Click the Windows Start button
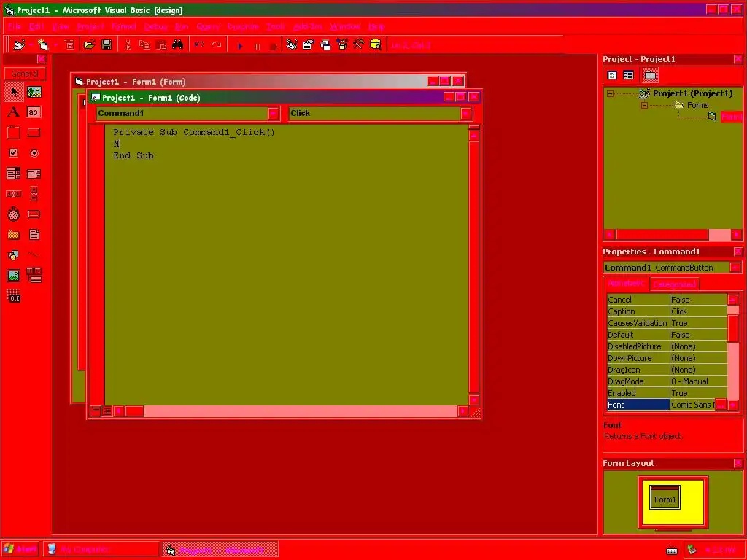The height and width of the screenshot is (560, 747). [20, 549]
